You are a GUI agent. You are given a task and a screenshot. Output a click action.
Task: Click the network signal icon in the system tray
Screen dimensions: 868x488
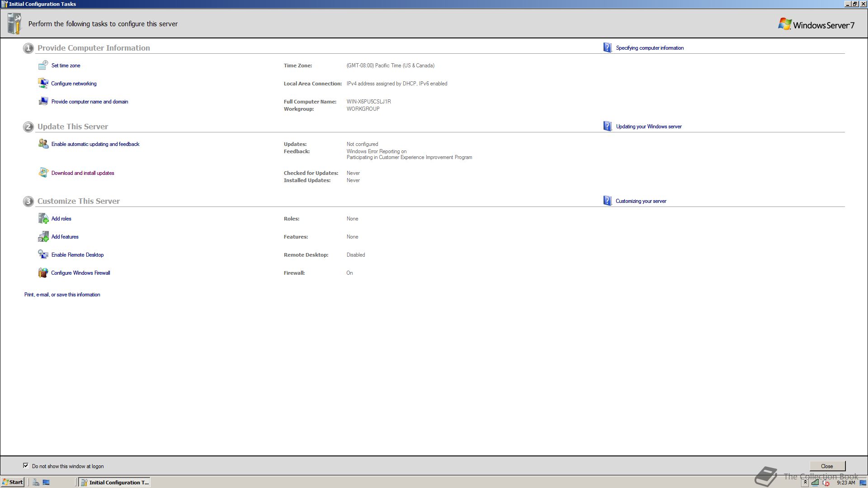coord(815,483)
